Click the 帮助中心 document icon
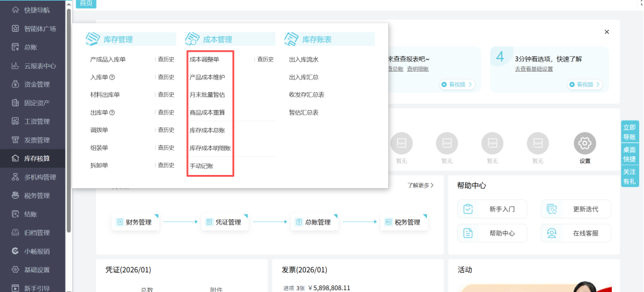Image resolution: width=644 pixels, height=292 pixels. [468, 233]
